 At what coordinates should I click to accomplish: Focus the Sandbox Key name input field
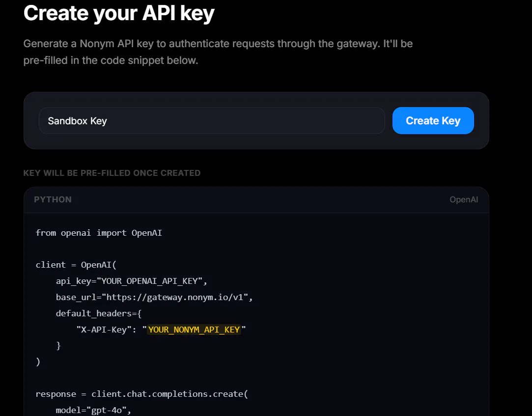click(x=212, y=120)
